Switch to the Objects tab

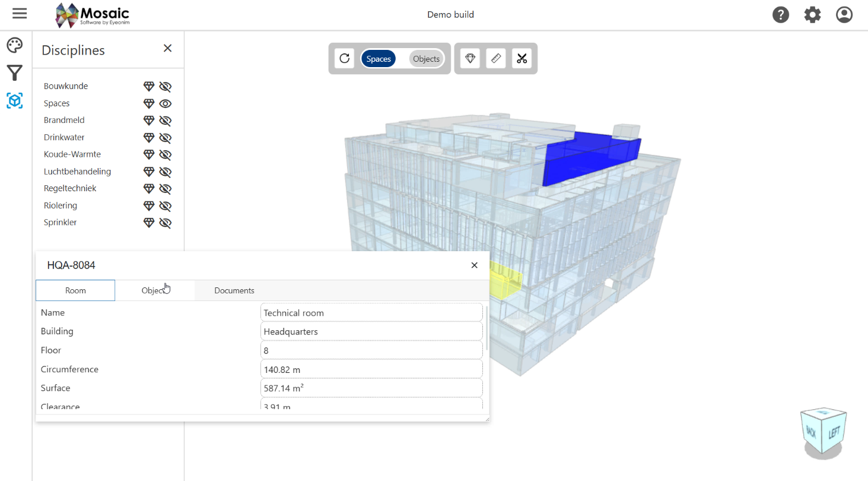click(155, 290)
